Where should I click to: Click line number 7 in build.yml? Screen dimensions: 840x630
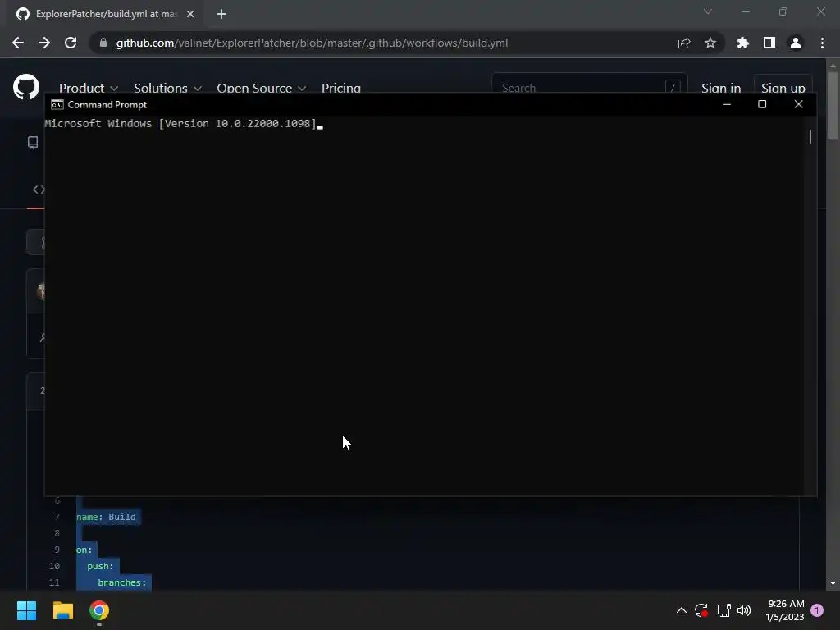pos(57,517)
